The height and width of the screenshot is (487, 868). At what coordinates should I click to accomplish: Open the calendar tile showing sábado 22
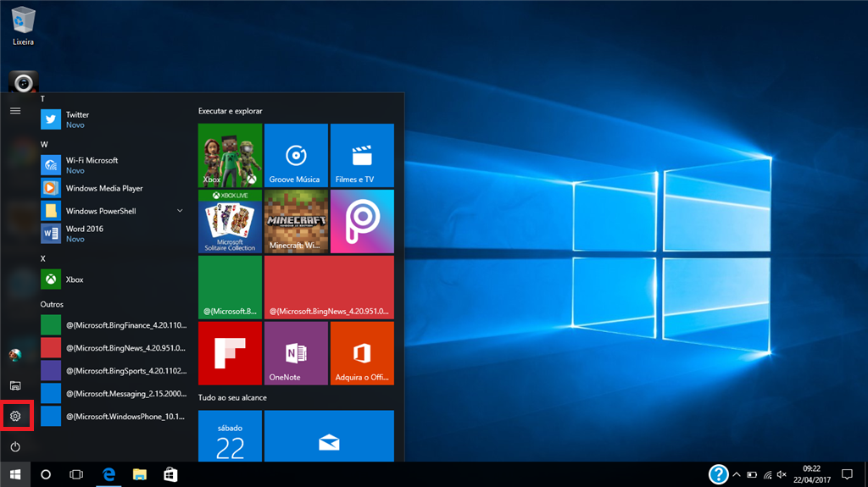pyautogui.click(x=231, y=436)
